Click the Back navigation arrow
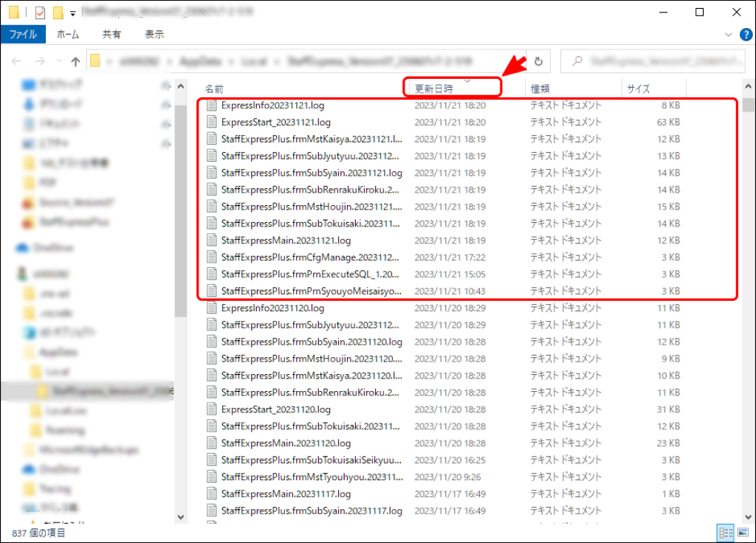The width and height of the screenshot is (756, 543). 16,61
